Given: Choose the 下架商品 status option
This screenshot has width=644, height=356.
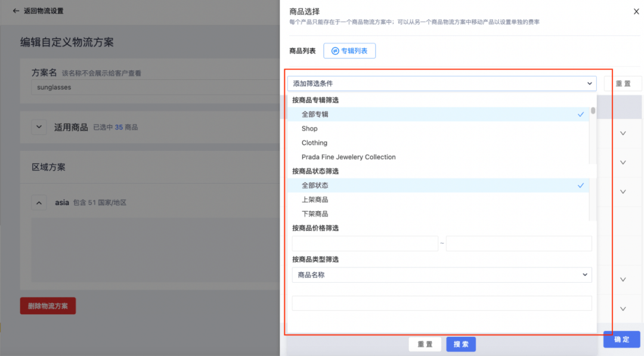Looking at the screenshot, I should pos(315,214).
